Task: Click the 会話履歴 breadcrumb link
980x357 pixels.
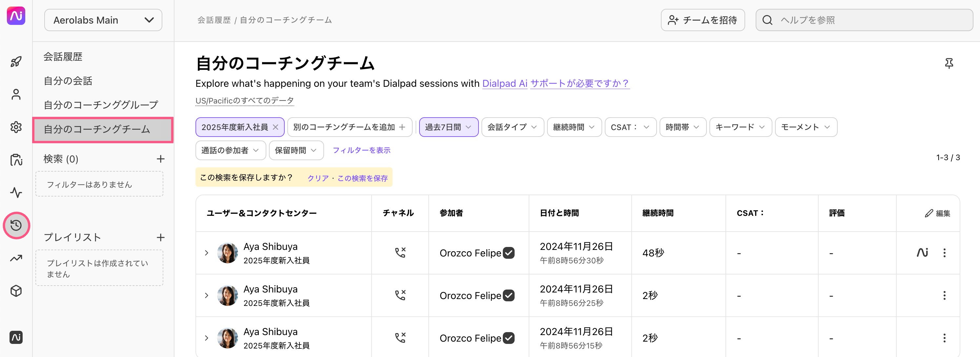Action: coord(214,20)
